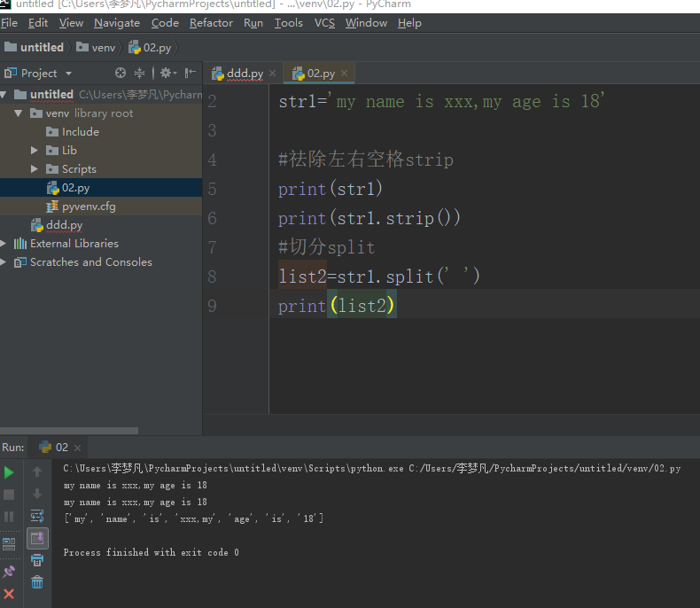Click the green Rerun button in Run panel

click(9, 472)
